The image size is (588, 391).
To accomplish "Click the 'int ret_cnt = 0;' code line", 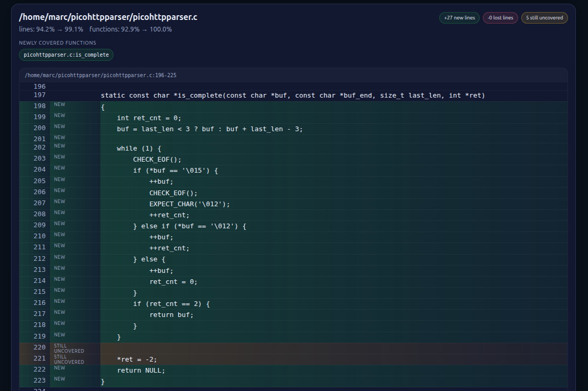I will [x=149, y=118].
